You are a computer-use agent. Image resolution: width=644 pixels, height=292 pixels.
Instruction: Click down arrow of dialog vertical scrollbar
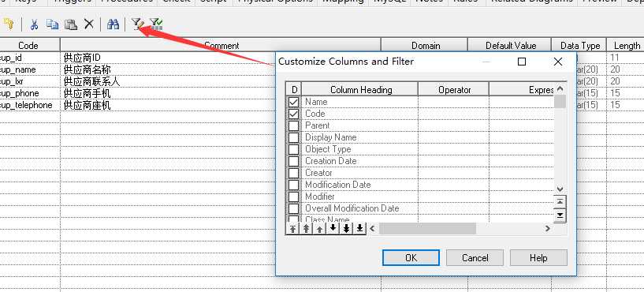click(x=560, y=189)
